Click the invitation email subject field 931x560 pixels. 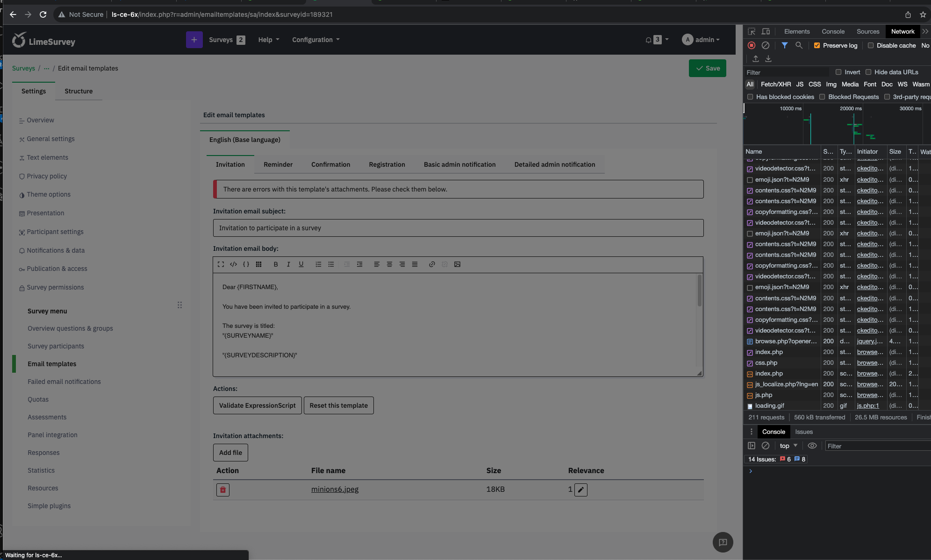click(x=458, y=228)
